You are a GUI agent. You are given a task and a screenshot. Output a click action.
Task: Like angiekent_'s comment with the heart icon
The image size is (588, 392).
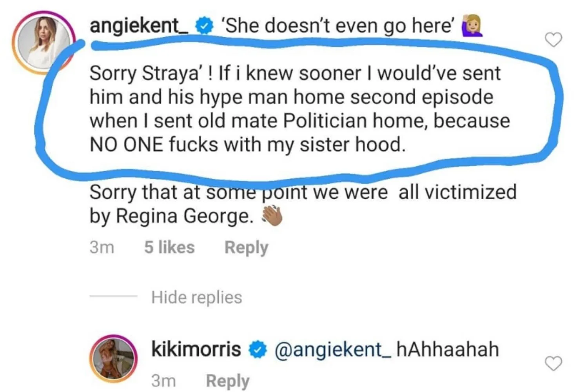(x=554, y=40)
